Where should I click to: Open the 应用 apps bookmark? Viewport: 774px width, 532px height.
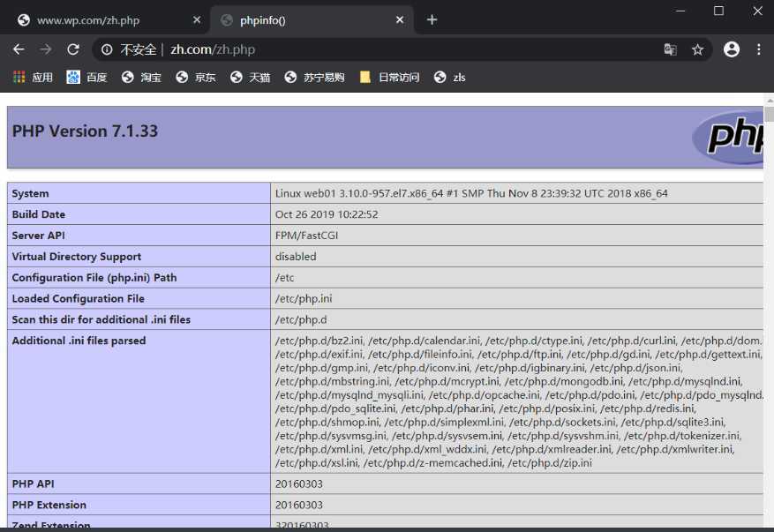coord(33,77)
